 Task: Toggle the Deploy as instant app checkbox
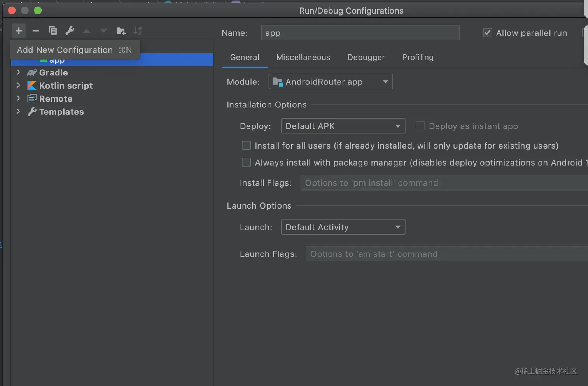(420, 126)
